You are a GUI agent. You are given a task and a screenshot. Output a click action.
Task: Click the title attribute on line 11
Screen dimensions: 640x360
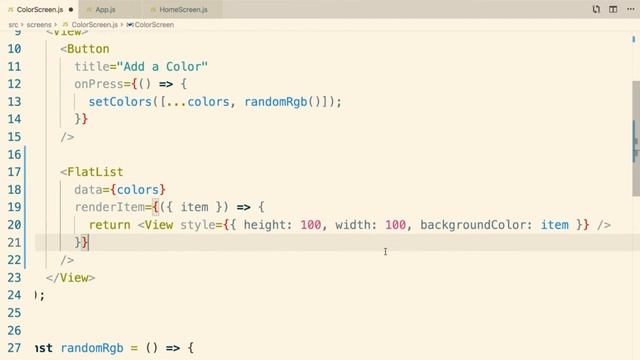point(92,67)
